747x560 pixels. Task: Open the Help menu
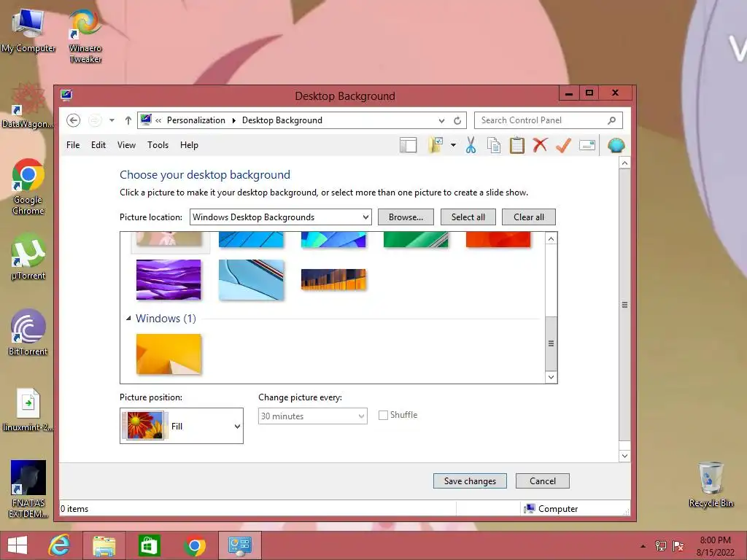[189, 145]
